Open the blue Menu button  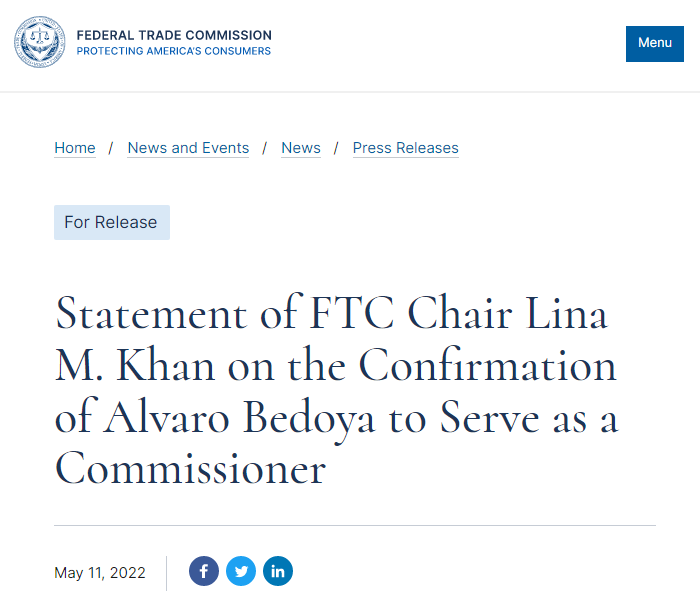pos(655,43)
